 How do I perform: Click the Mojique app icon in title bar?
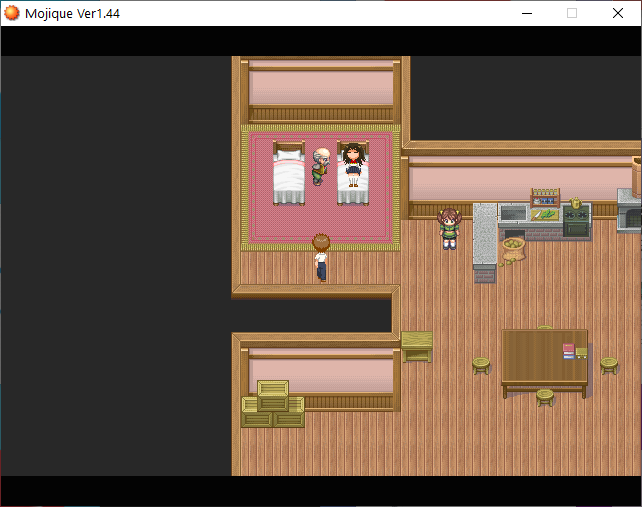pyautogui.click(x=13, y=13)
